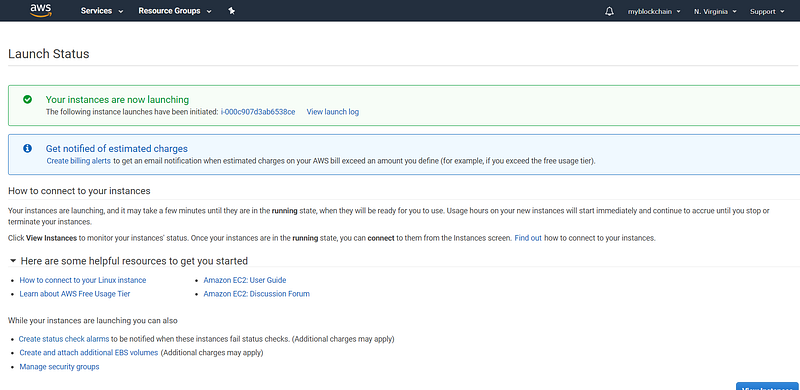The height and width of the screenshot is (390, 800).
Task: Click Create status check alarms link
Action: click(64, 339)
